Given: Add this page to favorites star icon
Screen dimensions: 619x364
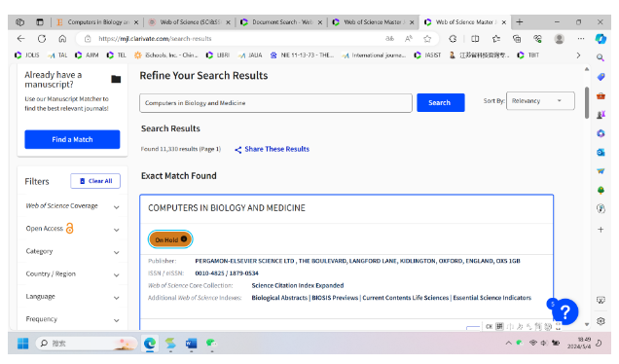Looking at the screenshot, I should [427, 39].
